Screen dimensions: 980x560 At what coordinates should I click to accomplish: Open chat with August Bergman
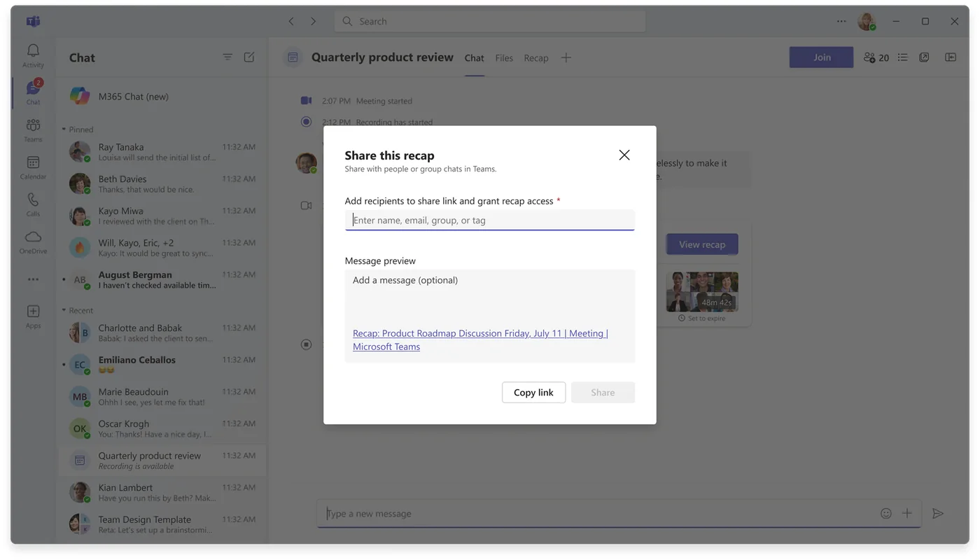click(162, 279)
